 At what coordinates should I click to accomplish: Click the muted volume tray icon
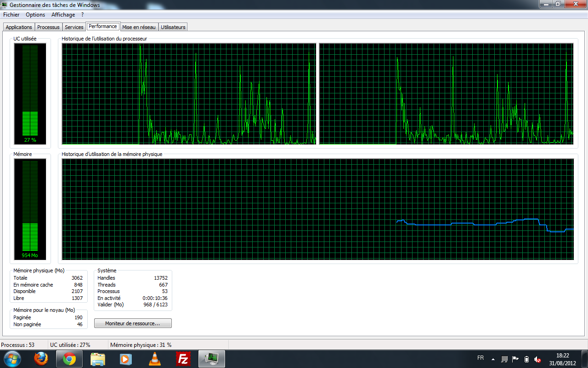537,359
